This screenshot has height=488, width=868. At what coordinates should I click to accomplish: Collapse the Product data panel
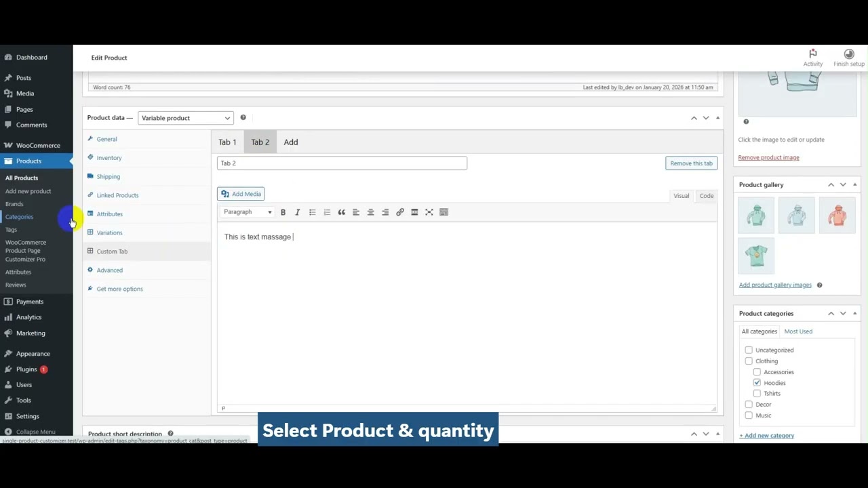tap(717, 118)
